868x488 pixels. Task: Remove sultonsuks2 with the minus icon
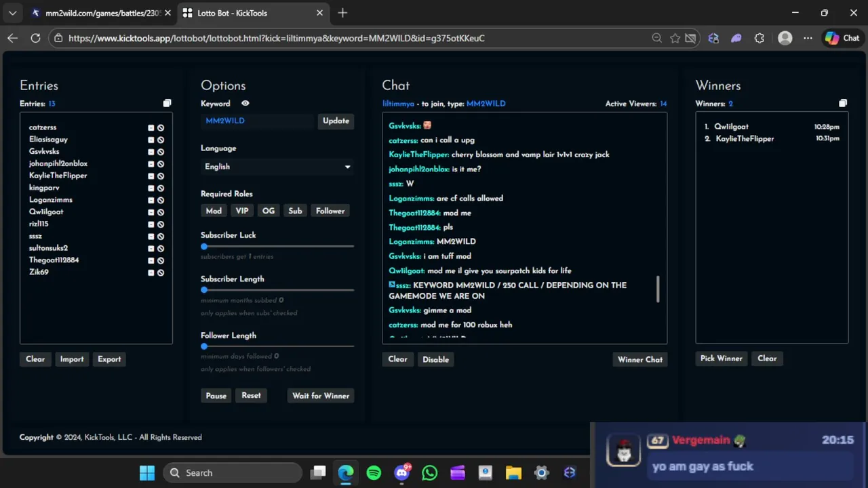click(x=151, y=248)
